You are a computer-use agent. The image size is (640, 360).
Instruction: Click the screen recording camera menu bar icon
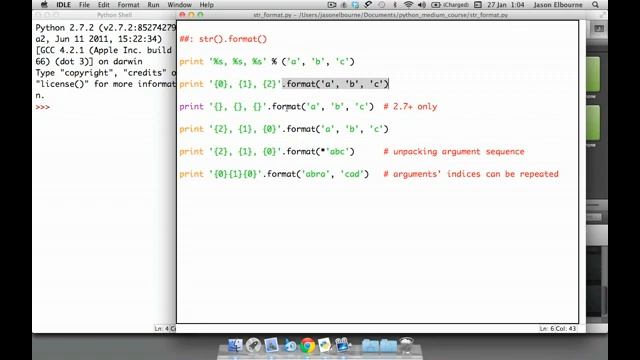[331, 5]
